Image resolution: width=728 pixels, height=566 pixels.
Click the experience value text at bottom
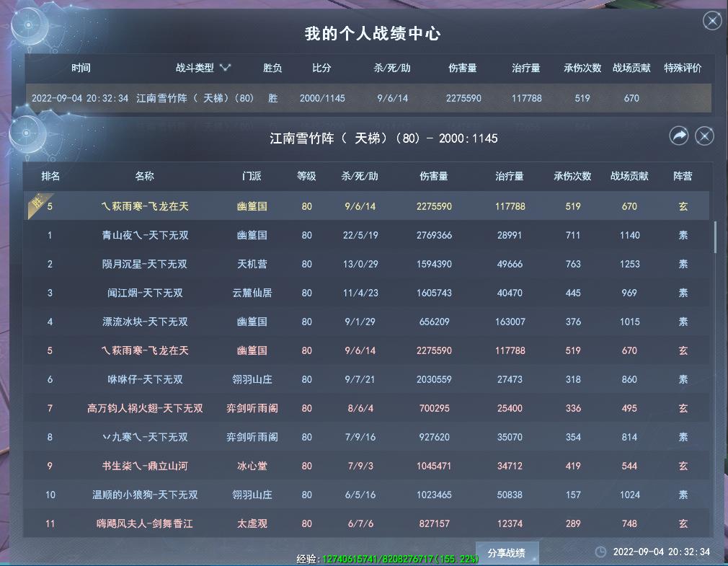[400, 559]
